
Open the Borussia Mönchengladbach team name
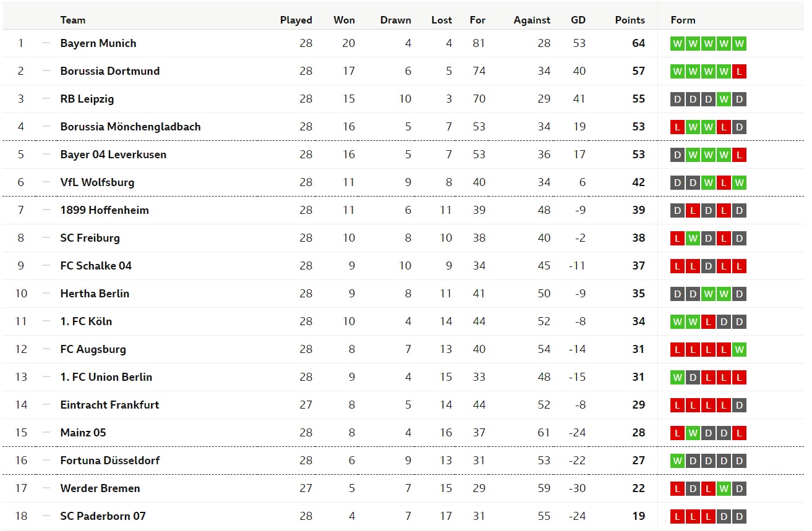[130, 127]
